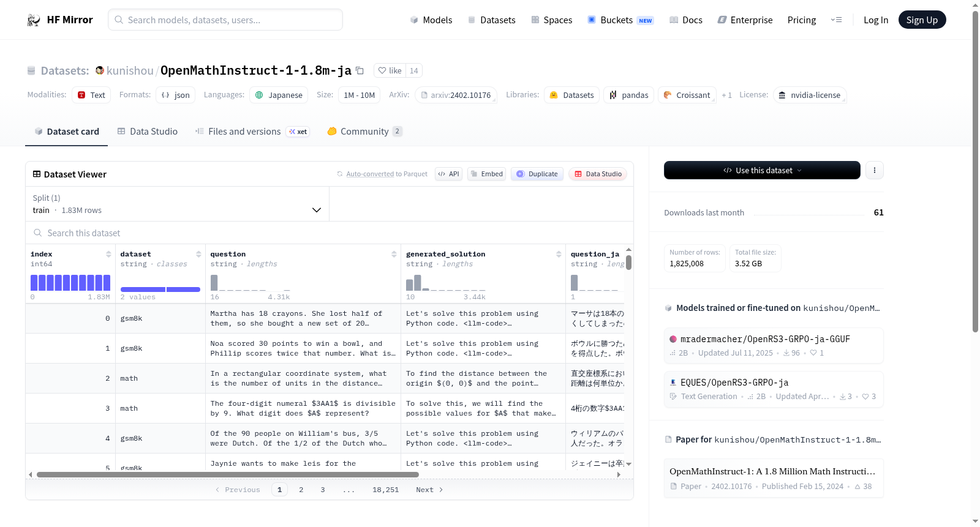Viewport: 980px width, 527px height.
Task: Click the Sign Up button
Action: point(922,20)
